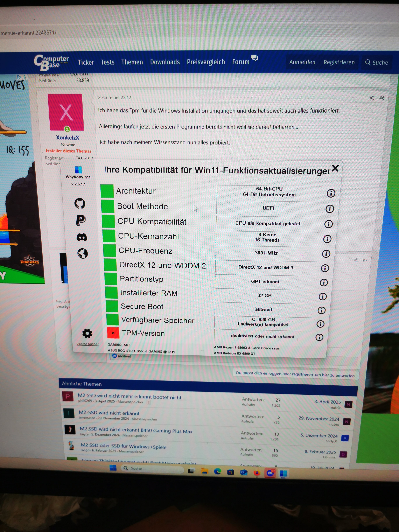Click the globe website icon
Image resolution: width=399 pixels, height=532 pixels.
pos(83,253)
